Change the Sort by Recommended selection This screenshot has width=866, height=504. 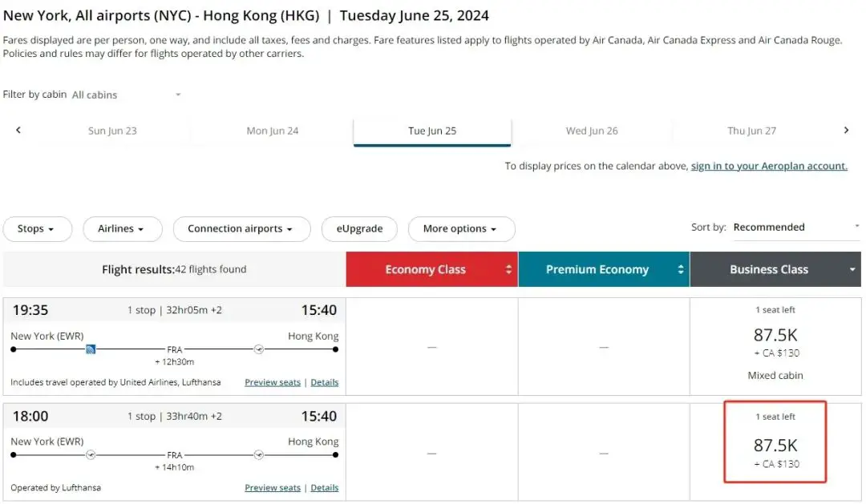(x=795, y=228)
